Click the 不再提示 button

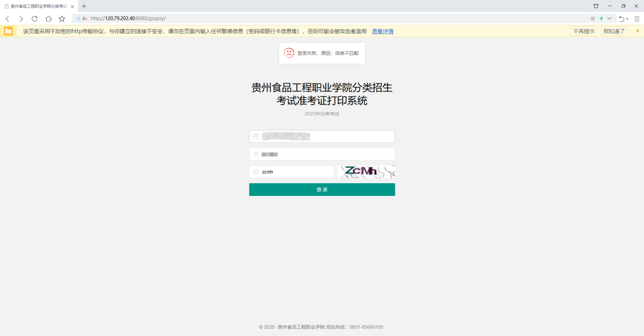(x=584, y=31)
